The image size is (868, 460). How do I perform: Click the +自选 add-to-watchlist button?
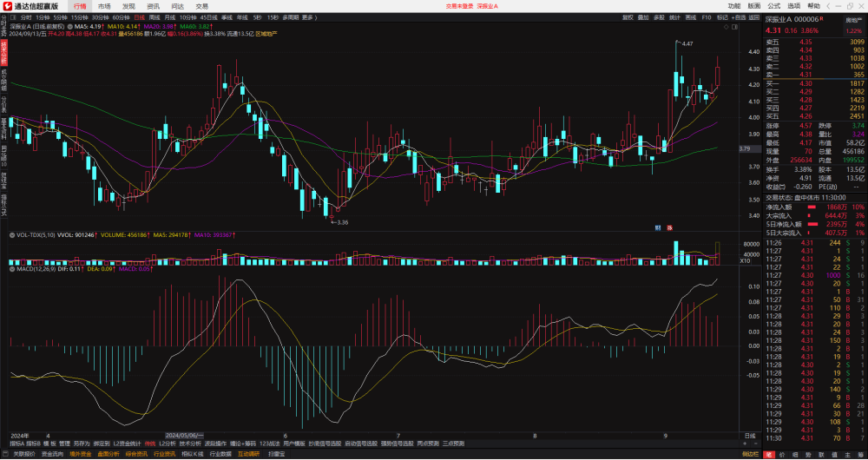coord(739,17)
